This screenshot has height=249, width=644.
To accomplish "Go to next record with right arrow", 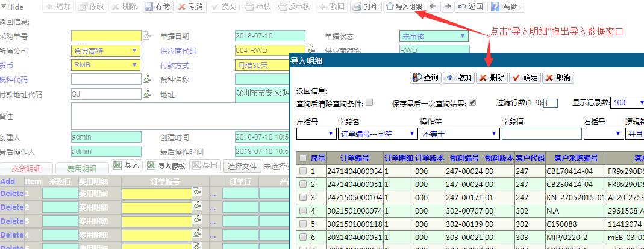I will click(448, 7).
